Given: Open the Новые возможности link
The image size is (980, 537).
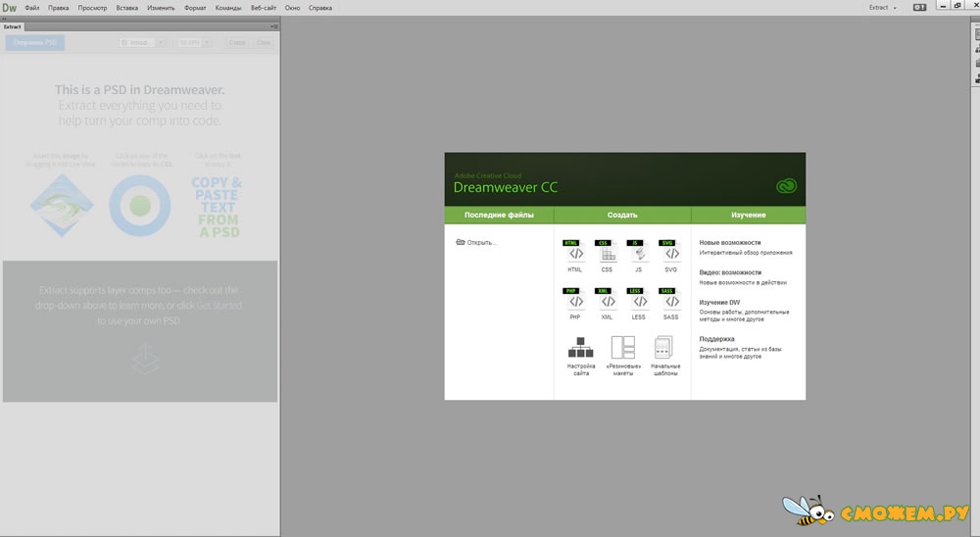Looking at the screenshot, I should coord(730,243).
